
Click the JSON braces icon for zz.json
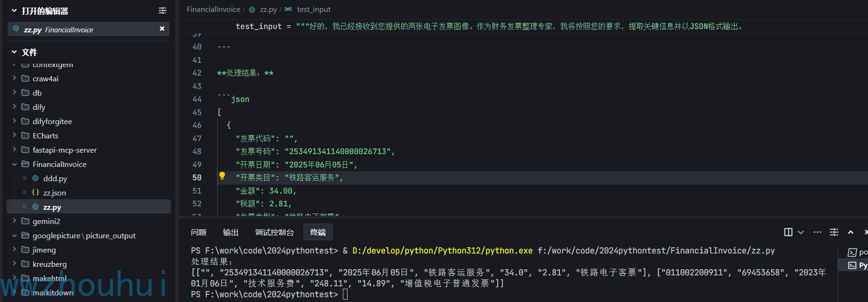coord(35,192)
